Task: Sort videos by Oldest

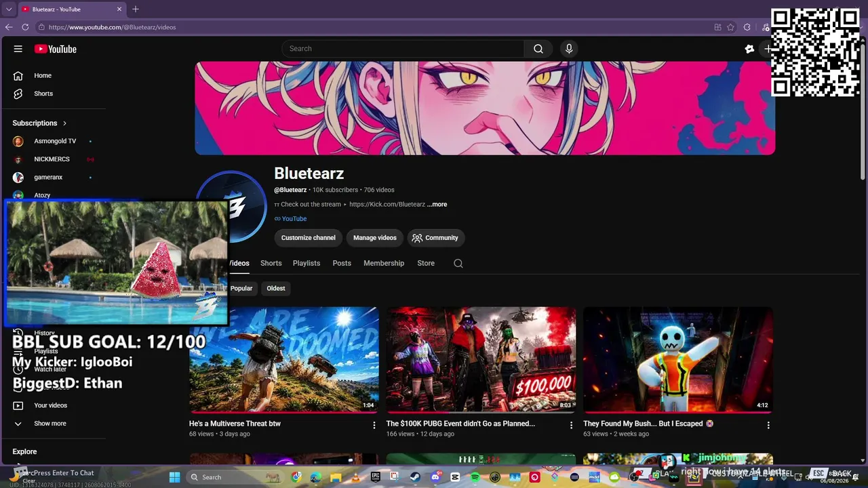Action: [x=276, y=288]
